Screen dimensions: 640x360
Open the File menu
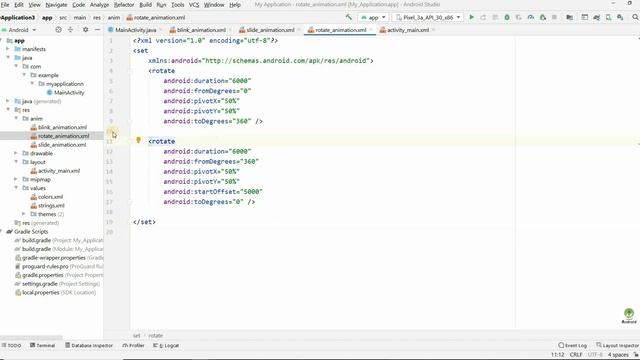pos(5,4)
